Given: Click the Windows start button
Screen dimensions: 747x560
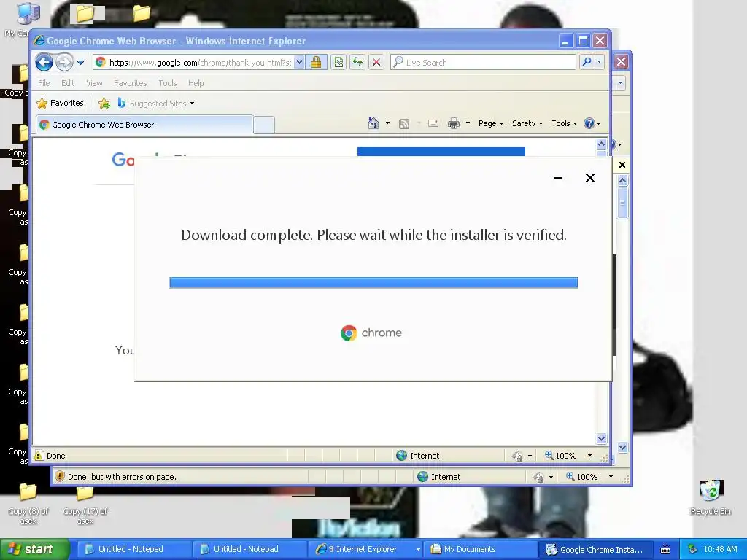Looking at the screenshot, I should (34, 550).
